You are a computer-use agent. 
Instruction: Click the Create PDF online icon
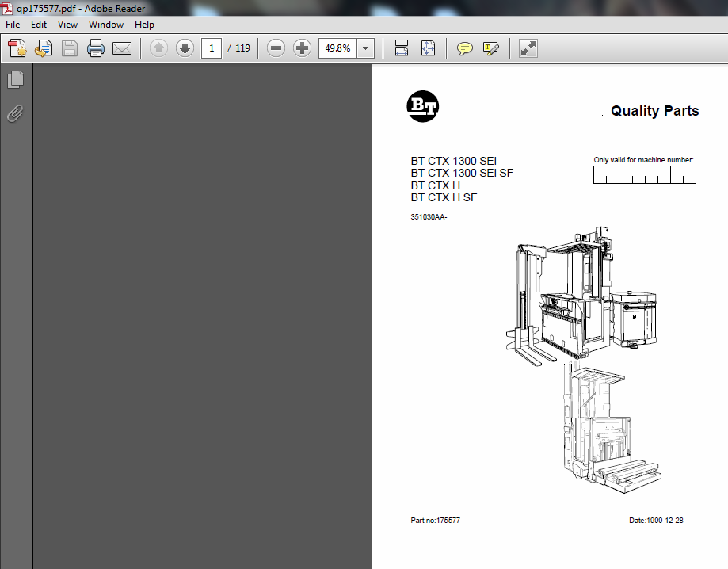17,48
